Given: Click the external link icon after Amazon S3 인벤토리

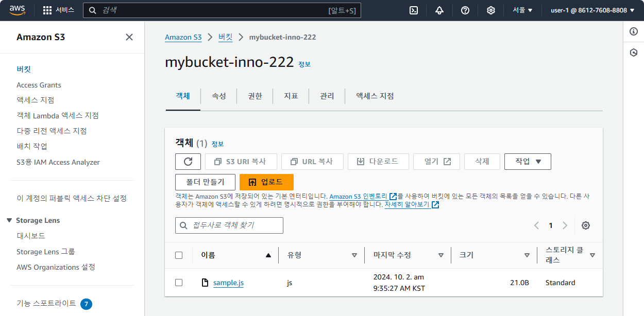Looking at the screenshot, I should (x=394, y=197).
